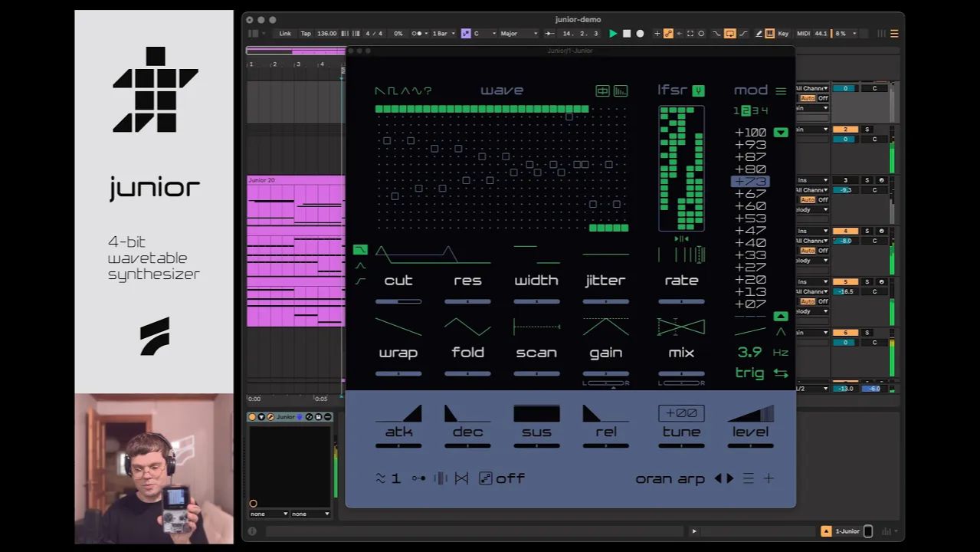980x552 pixels.
Task: Open the preset list icon
Action: click(x=749, y=478)
